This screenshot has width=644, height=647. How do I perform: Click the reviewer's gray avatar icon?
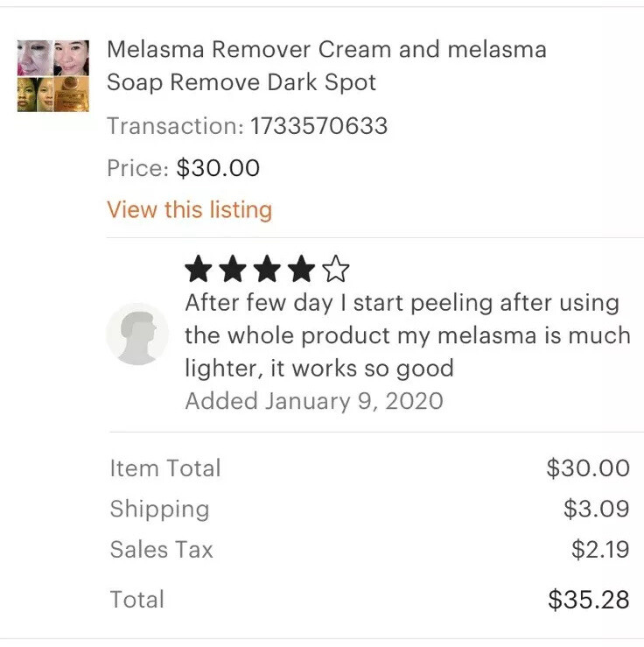137,334
